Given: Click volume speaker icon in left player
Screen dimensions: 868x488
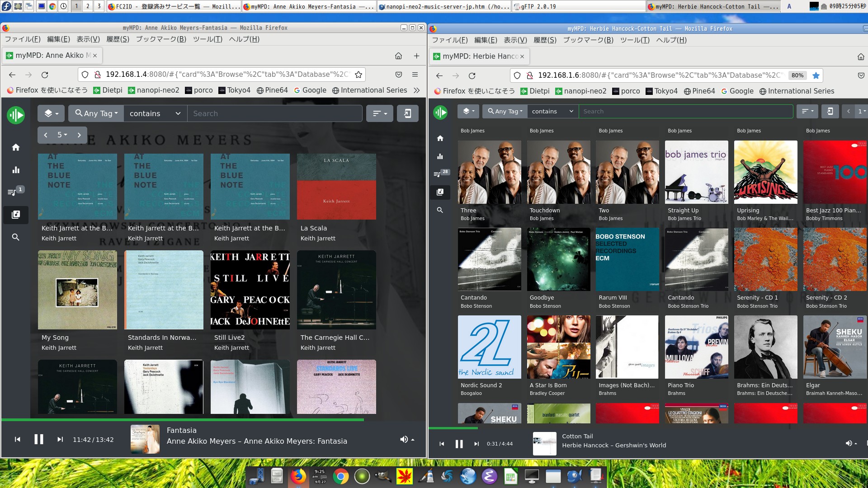Looking at the screenshot, I should (x=404, y=439).
